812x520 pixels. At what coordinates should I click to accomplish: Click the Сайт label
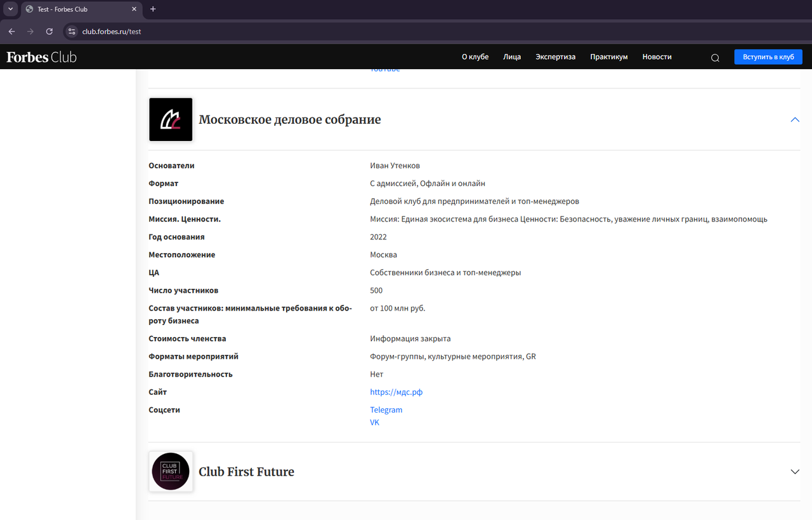(158, 392)
